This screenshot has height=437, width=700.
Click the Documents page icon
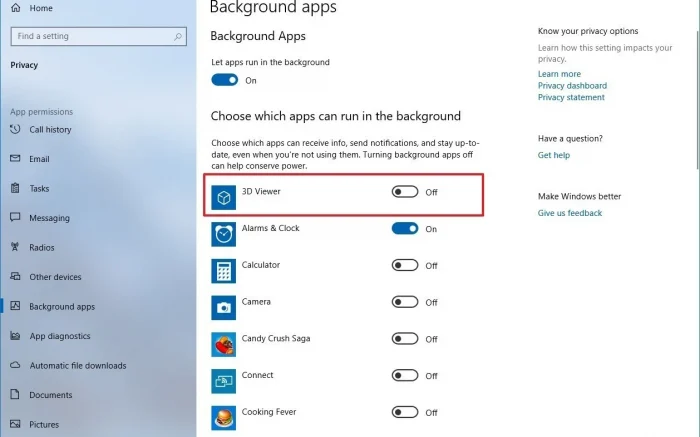15,394
